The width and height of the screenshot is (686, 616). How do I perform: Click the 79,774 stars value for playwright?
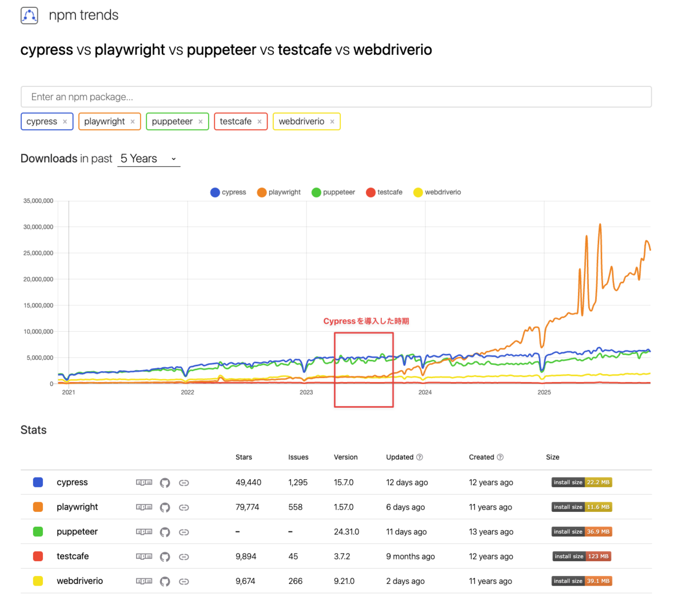coord(247,507)
